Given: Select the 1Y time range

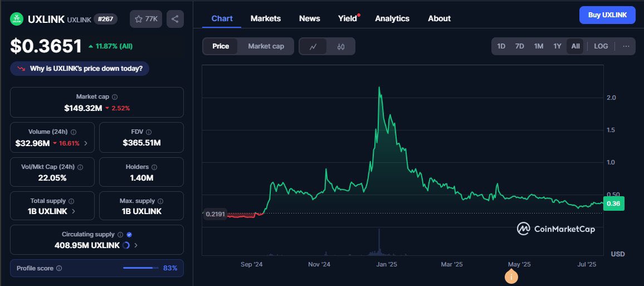Looking at the screenshot, I should click(x=557, y=46).
